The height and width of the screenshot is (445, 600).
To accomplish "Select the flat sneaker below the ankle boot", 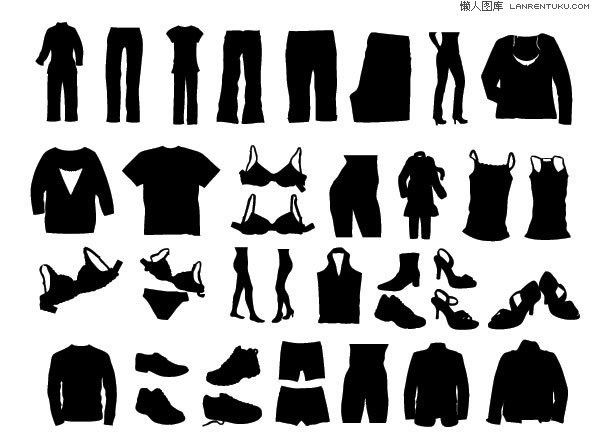I will coord(399,311).
